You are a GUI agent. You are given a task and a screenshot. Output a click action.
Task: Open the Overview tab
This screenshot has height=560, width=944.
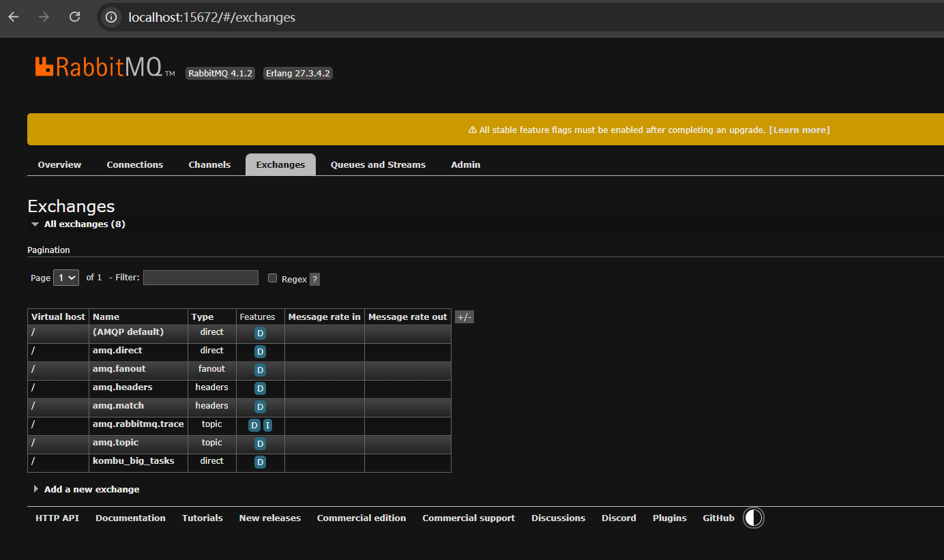pos(59,164)
